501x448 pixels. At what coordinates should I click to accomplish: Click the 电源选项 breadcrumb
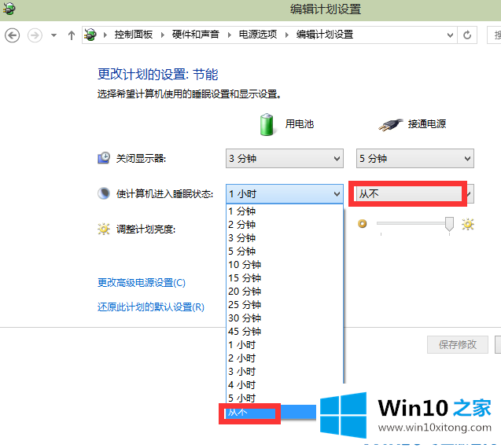point(258,35)
